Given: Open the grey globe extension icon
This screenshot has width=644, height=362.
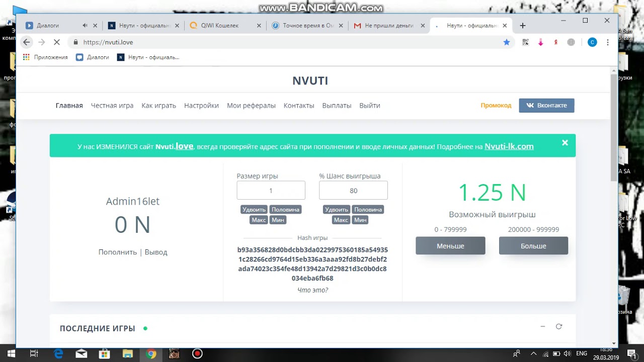Looking at the screenshot, I should [571, 42].
